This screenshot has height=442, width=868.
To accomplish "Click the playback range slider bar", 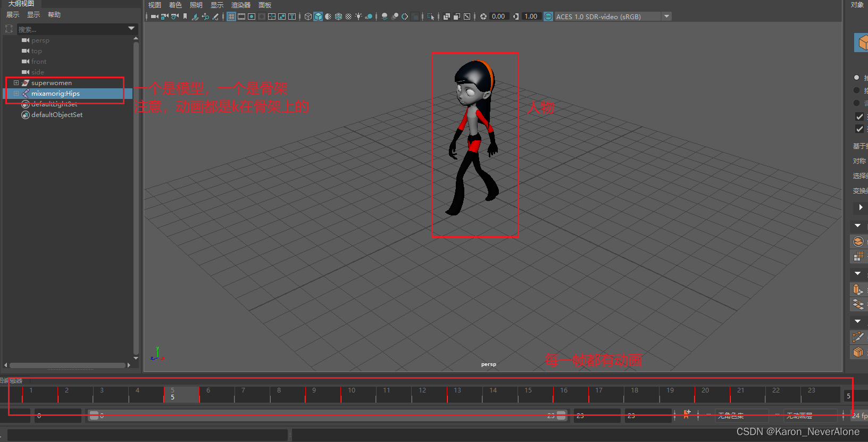I will tap(327, 416).
